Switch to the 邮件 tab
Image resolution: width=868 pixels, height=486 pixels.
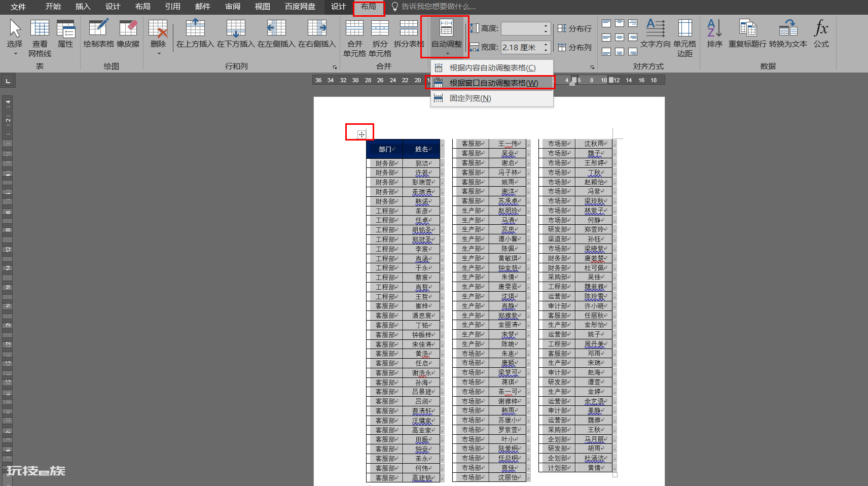tap(202, 7)
